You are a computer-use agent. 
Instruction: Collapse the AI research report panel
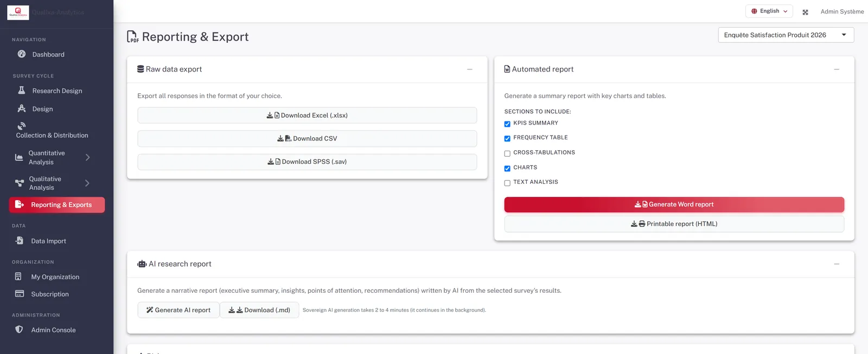click(x=837, y=264)
